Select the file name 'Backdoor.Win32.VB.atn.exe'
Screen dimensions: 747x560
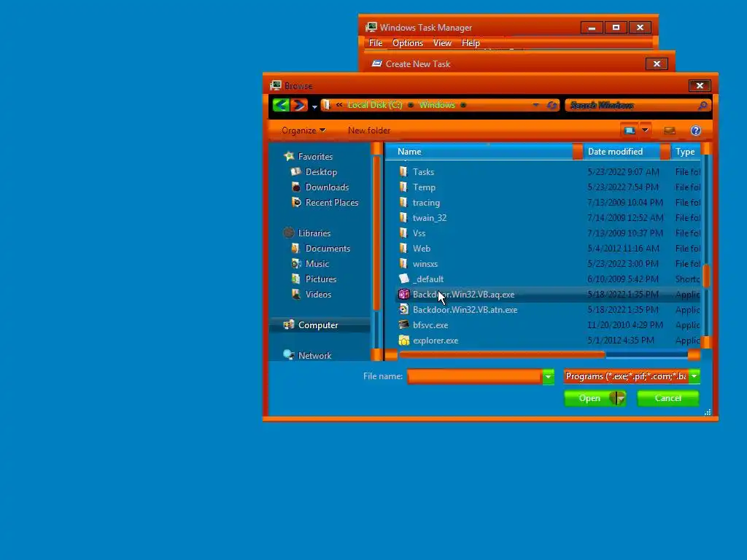[465, 309]
